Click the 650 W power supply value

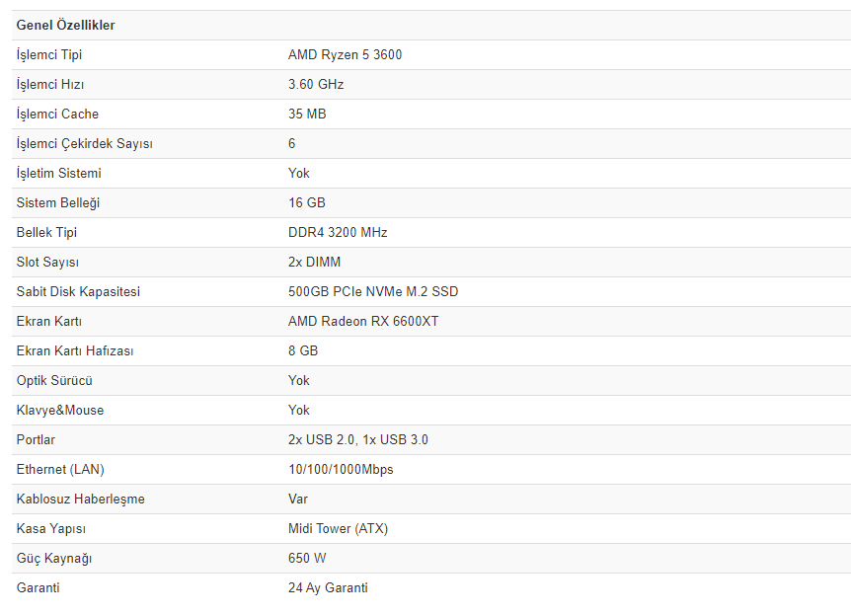308,558
